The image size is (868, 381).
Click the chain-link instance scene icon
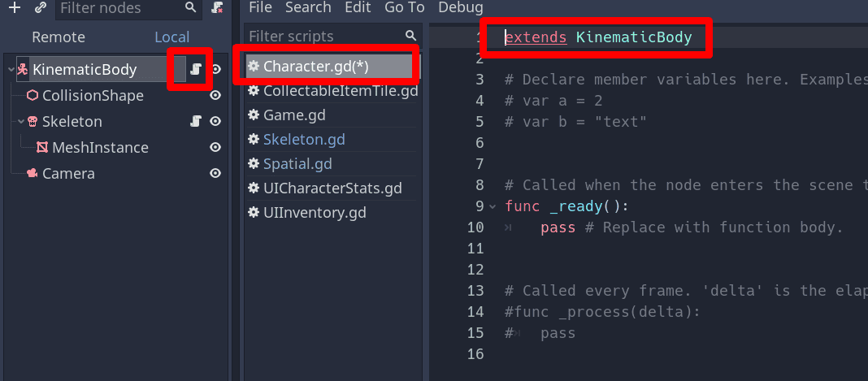point(41,8)
